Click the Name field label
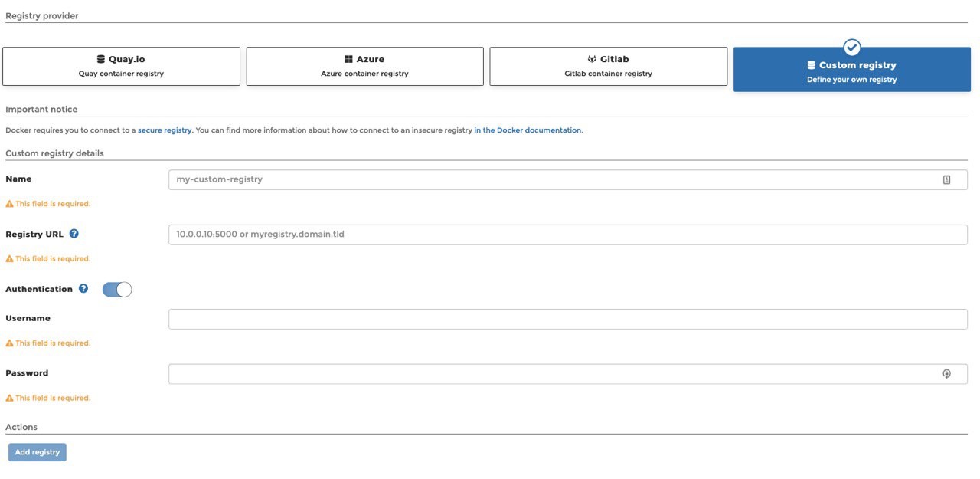980x479 pixels. (18, 179)
